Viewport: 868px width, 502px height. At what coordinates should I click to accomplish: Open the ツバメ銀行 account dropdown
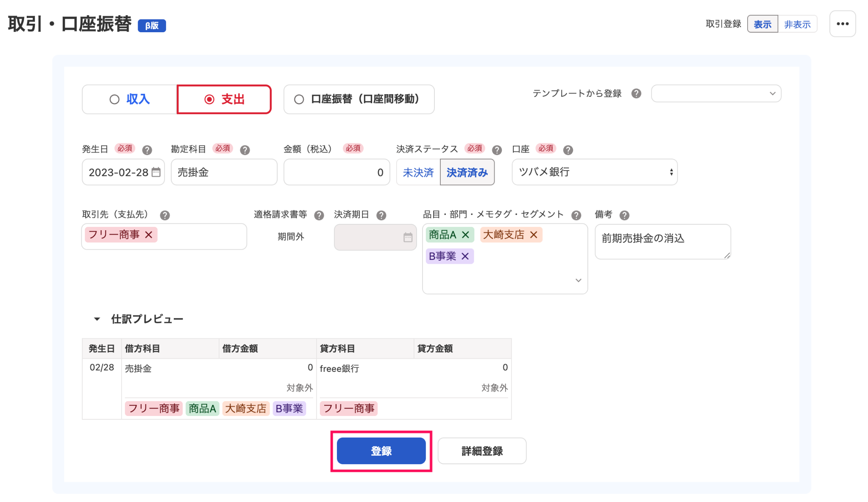(594, 172)
